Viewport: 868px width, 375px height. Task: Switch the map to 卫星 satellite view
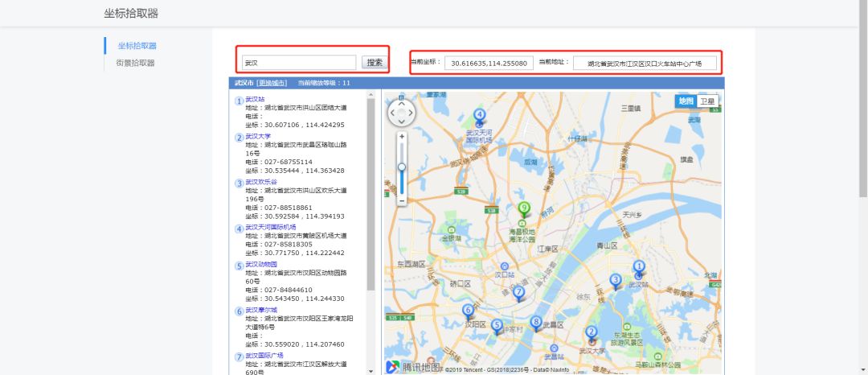(x=707, y=101)
